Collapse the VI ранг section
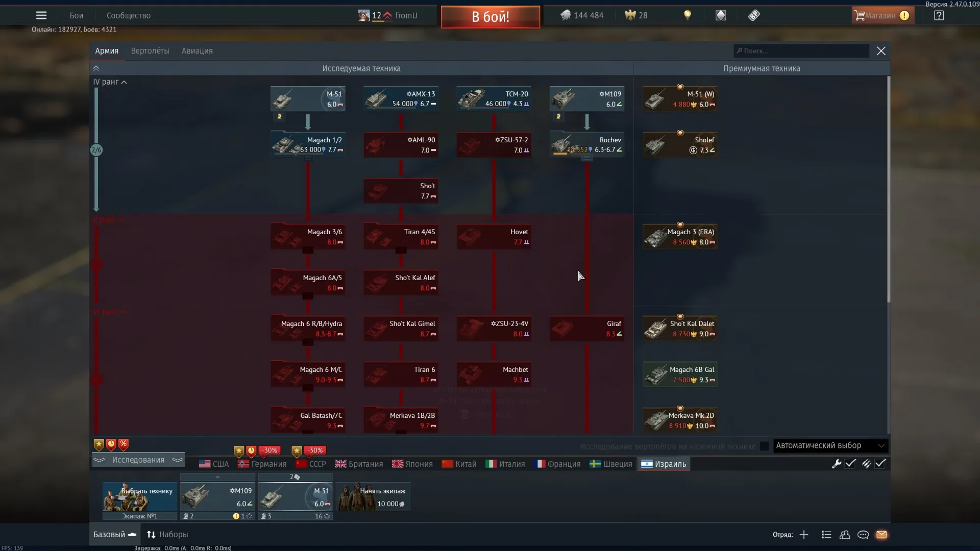980x551 pixels. click(x=110, y=311)
